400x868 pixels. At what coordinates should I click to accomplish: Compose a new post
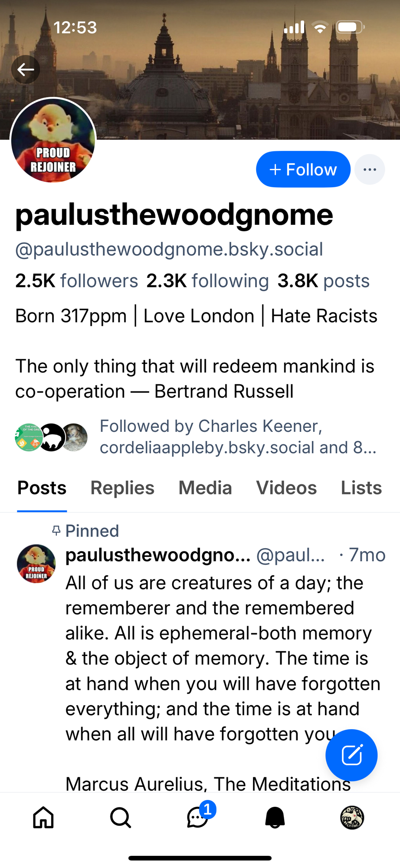point(351,755)
